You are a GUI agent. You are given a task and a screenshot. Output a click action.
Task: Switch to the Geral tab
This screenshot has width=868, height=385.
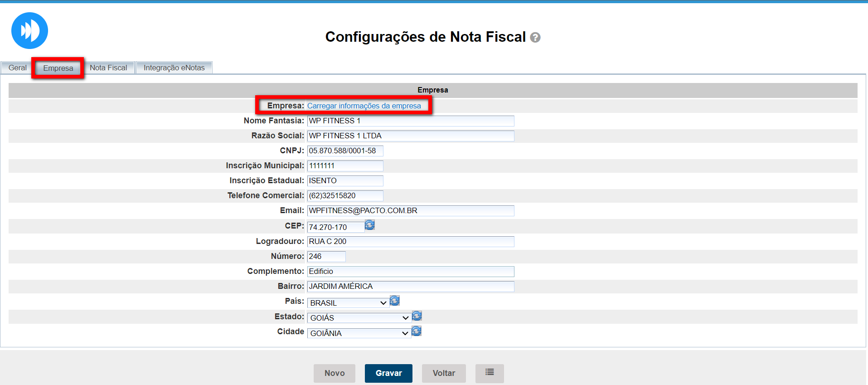coord(18,68)
